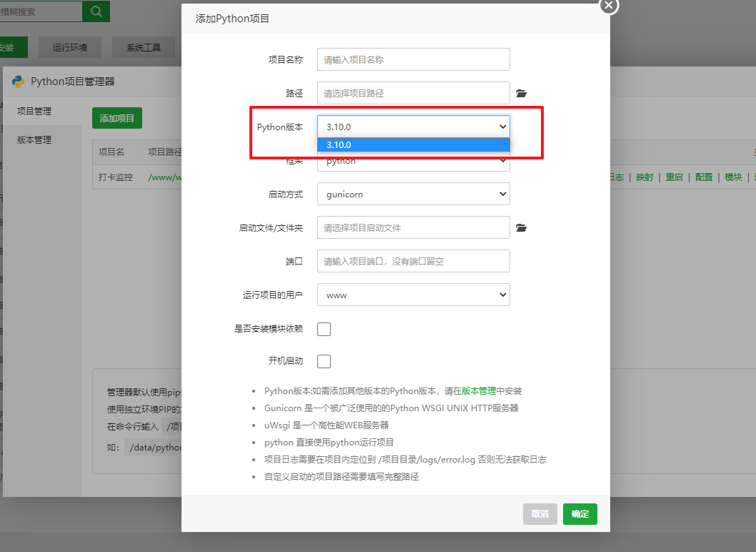Click 打卡监控 project name cell
The image size is (756, 552).
pos(116,177)
